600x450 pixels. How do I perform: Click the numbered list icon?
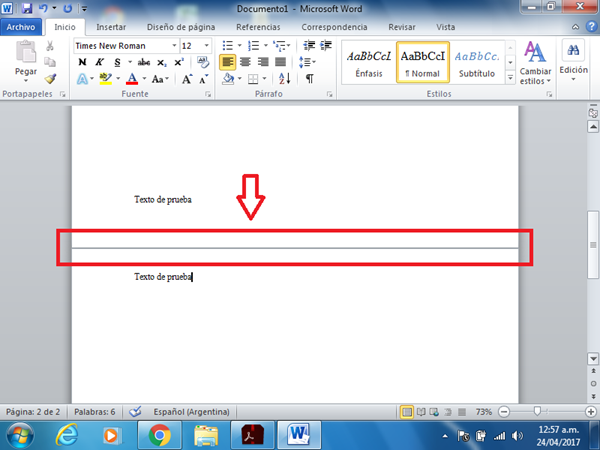pyautogui.click(x=253, y=46)
